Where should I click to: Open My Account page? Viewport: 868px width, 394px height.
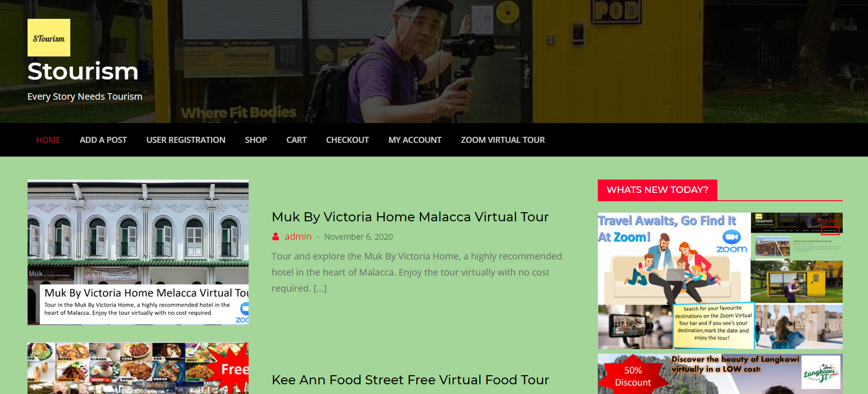point(415,140)
